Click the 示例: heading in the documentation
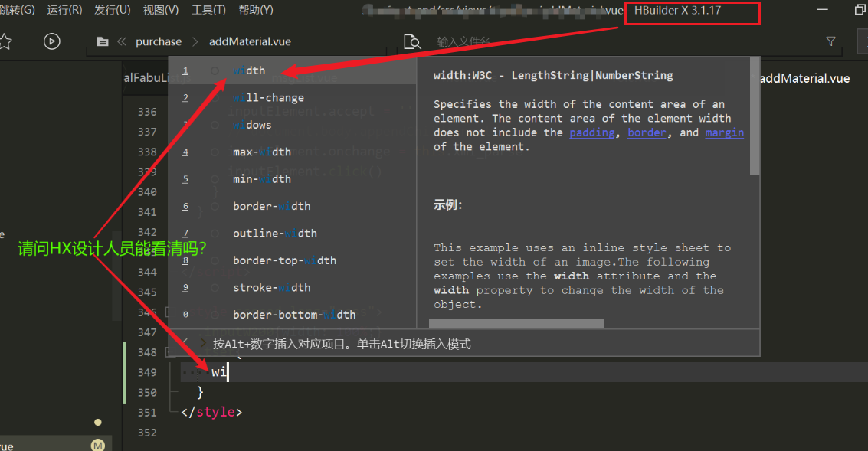 (447, 205)
